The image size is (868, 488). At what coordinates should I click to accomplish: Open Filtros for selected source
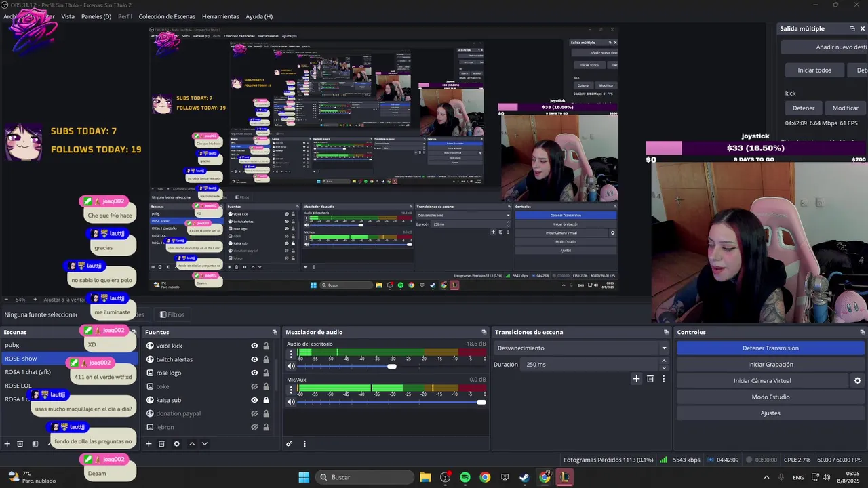(172, 314)
